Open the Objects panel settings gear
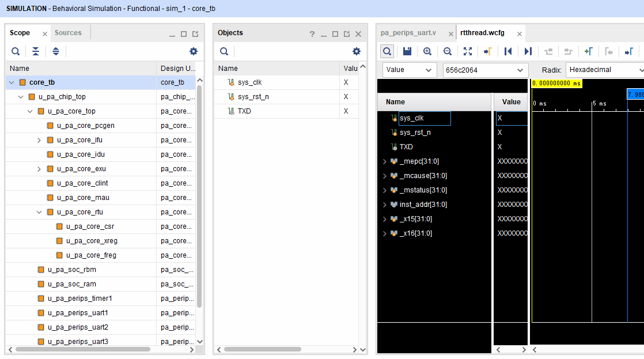Viewport: 644px width, 359px height. click(356, 51)
